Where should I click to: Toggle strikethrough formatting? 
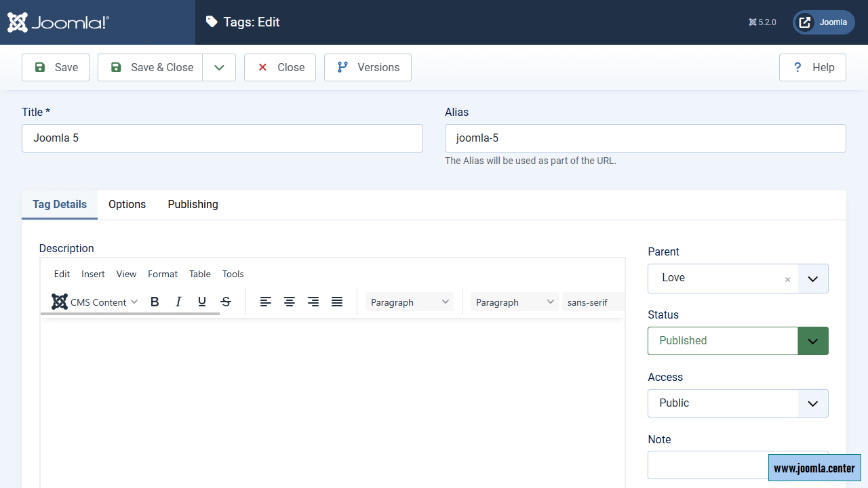click(226, 302)
